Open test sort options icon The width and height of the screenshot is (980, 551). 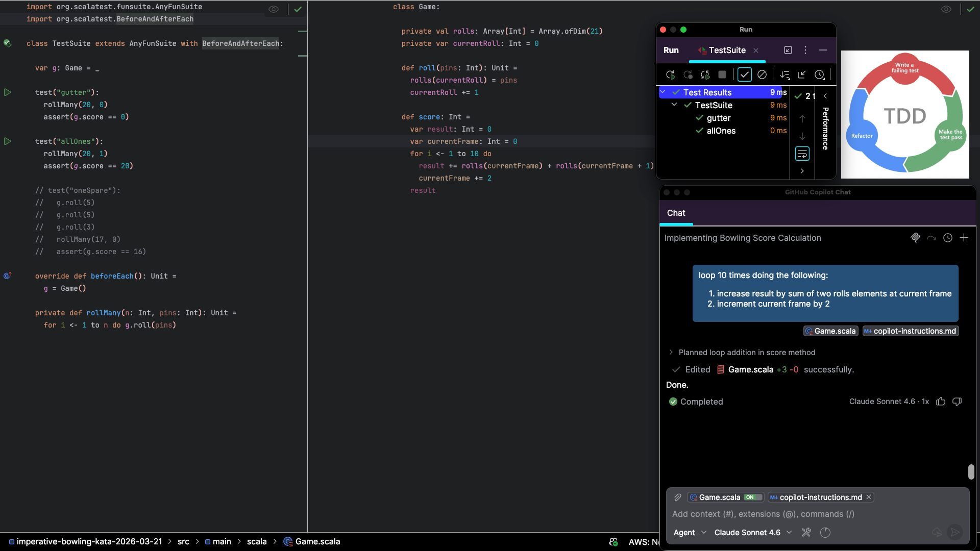(785, 75)
